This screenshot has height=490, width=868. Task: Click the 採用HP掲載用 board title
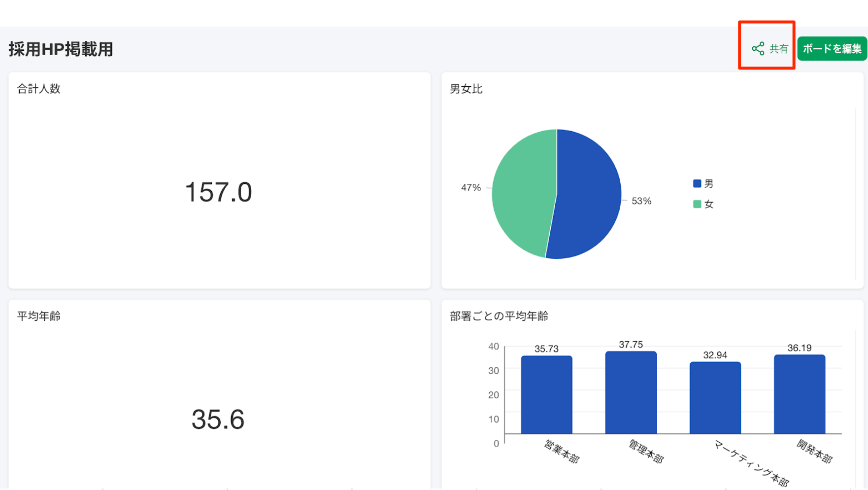coord(61,49)
